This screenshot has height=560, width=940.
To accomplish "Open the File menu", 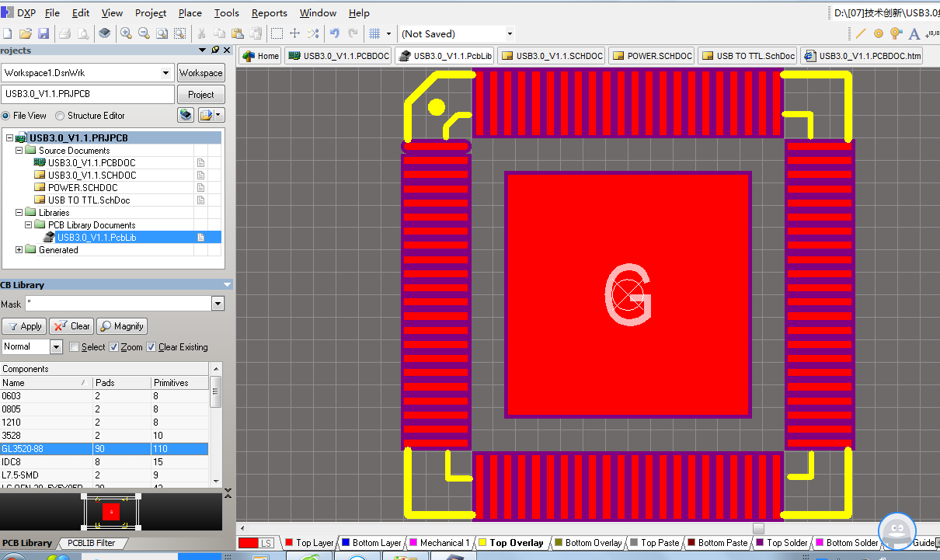I will pyautogui.click(x=52, y=12).
